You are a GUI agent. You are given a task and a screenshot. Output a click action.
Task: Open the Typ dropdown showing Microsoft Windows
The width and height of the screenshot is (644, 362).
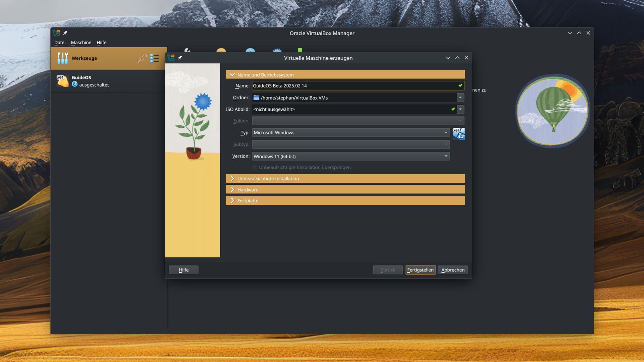coord(351,132)
